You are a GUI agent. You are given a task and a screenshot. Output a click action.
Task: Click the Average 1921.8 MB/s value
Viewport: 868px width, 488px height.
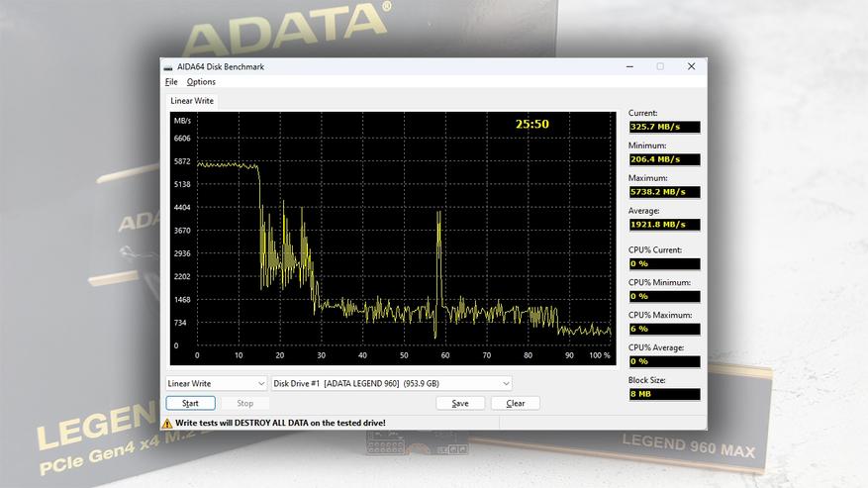tap(664, 225)
